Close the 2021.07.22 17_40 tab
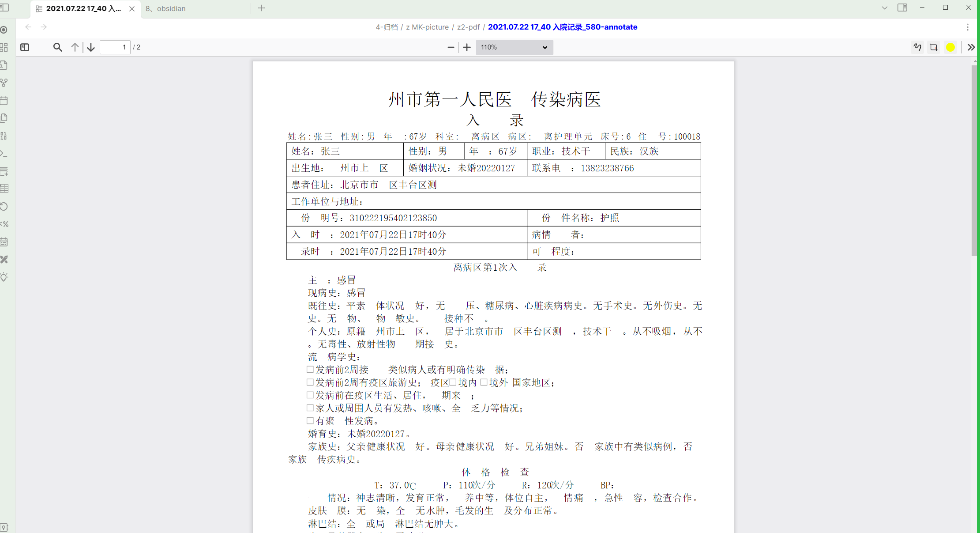Image resolution: width=980 pixels, height=533 pixels. (132, 9)
